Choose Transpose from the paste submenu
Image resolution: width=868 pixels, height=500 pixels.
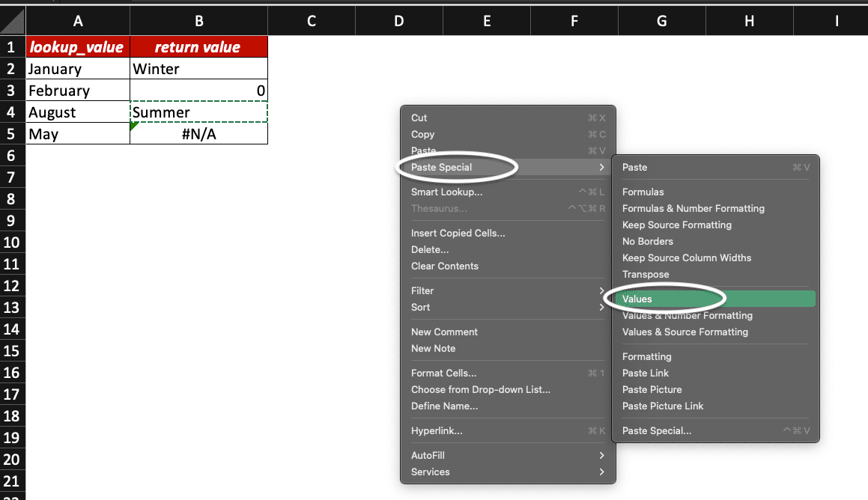coord(646,274)
